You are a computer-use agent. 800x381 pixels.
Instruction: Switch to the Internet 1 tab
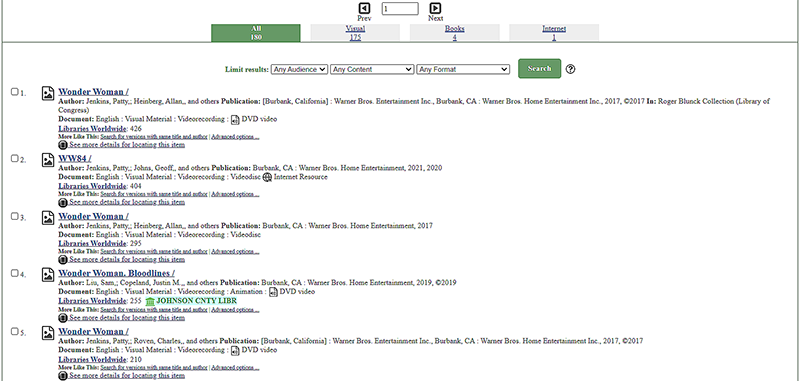click(x=554, y=33)
